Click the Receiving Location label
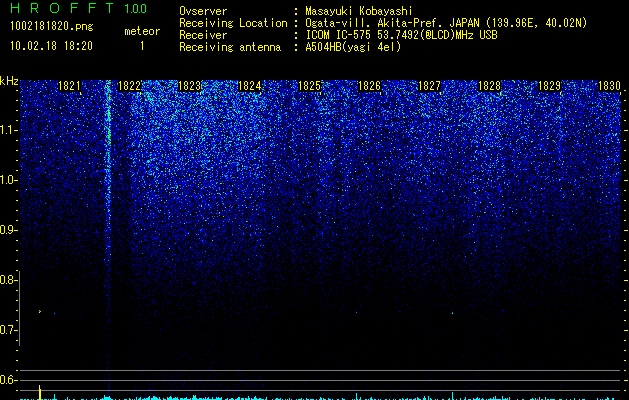Image resolution: width=629 pixels, height=400 pixels. pos(233,23)
